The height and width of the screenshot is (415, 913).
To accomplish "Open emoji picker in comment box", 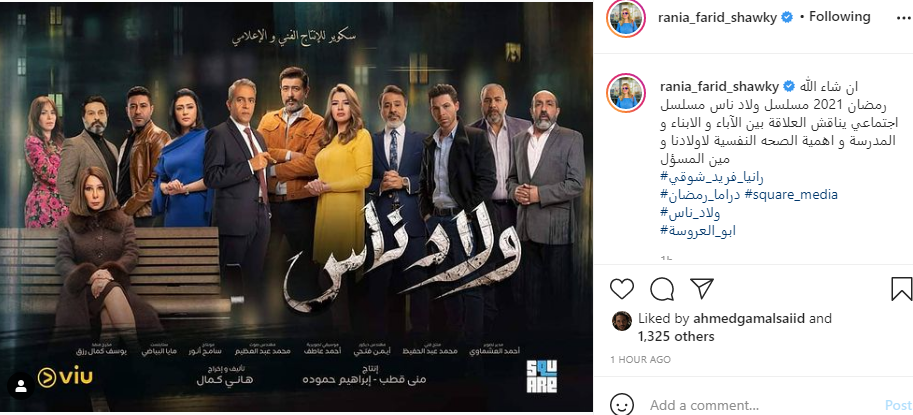I will (x=622, y=405).
